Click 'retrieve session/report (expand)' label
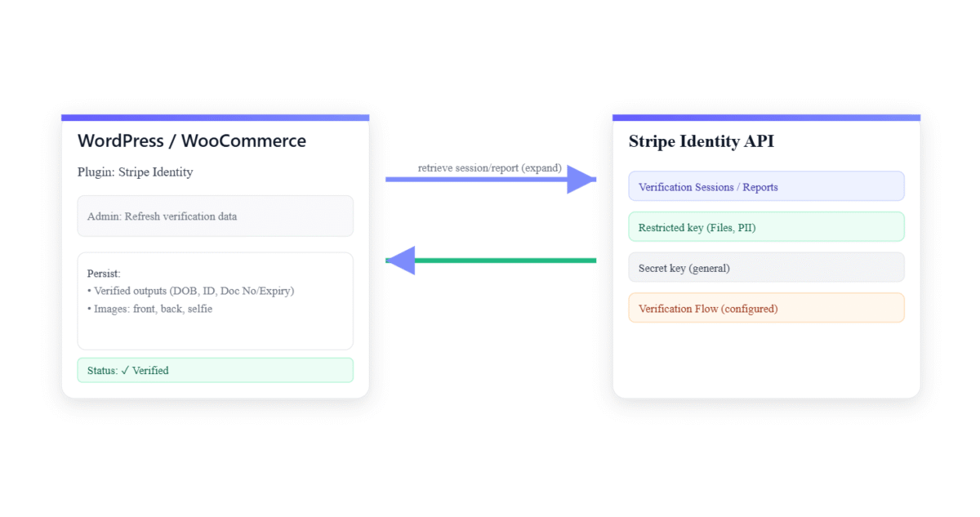Screen dimensions: 980x517 pos(490,167)
